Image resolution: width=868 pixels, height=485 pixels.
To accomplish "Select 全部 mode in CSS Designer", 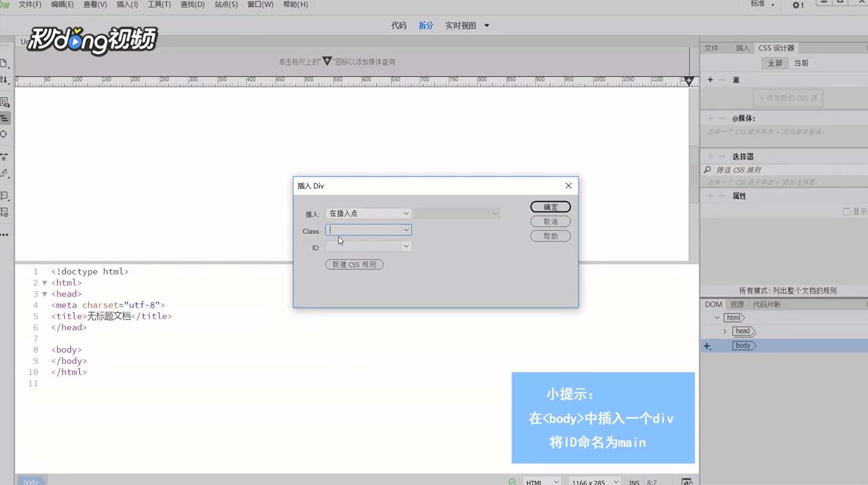I will [775, 62].
